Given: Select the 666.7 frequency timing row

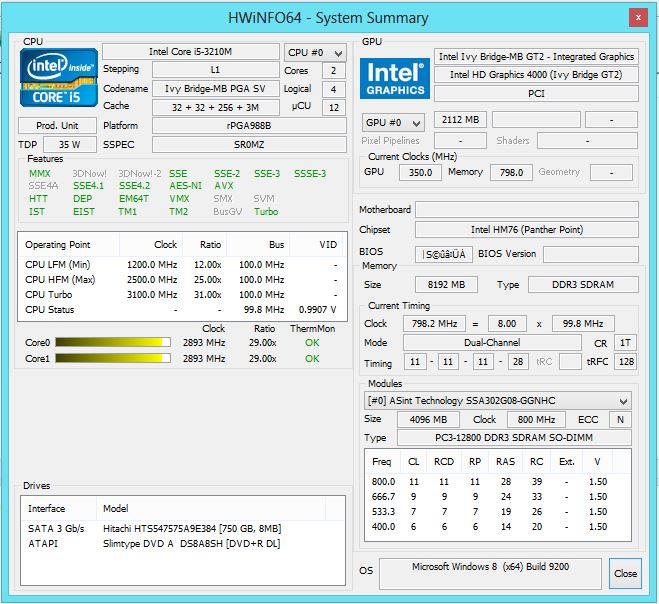Looking at the screenshot, I should tap(498, 497).
